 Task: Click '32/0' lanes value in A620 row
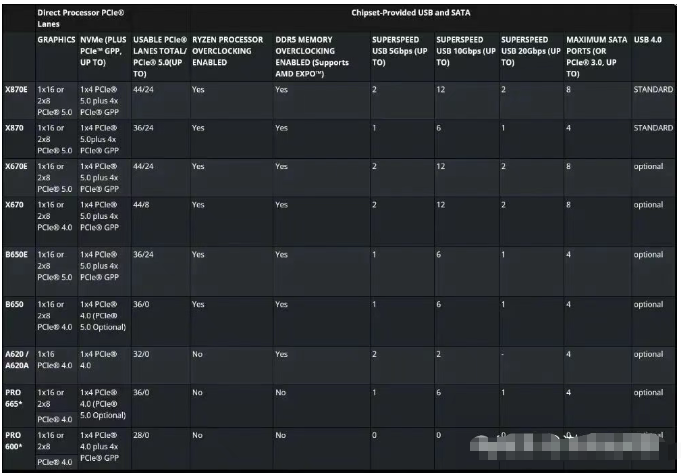tap(141, 354)
